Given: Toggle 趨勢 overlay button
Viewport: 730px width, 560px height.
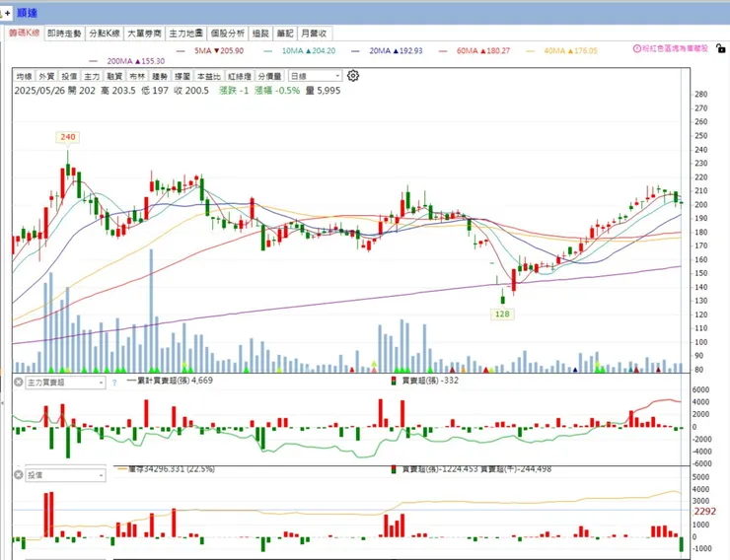Looking at the screenshot, I should [x=160, y=76].
